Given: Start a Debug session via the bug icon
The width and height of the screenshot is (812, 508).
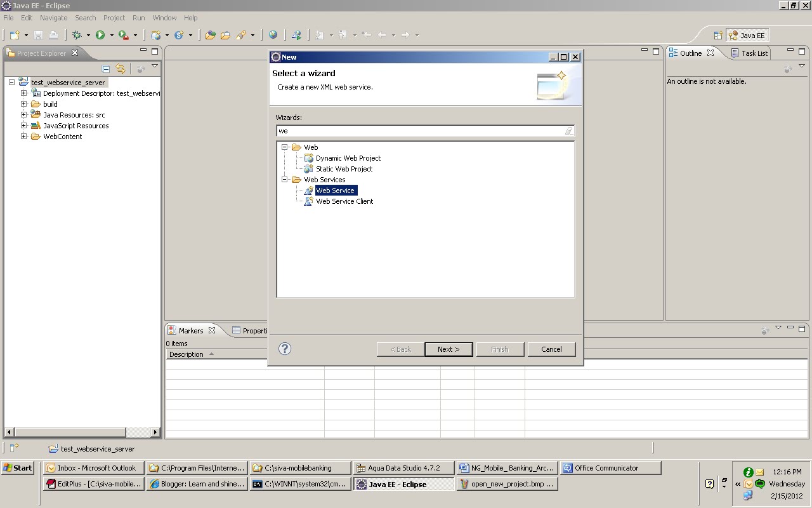Looking at the screenshot, I should pyautogui.click(x=77, y=35).
